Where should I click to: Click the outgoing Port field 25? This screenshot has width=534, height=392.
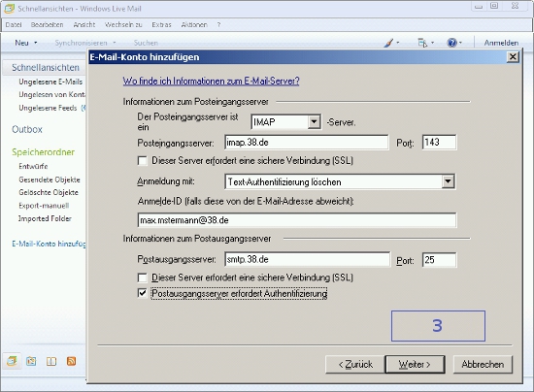click(x=439, y=260)
